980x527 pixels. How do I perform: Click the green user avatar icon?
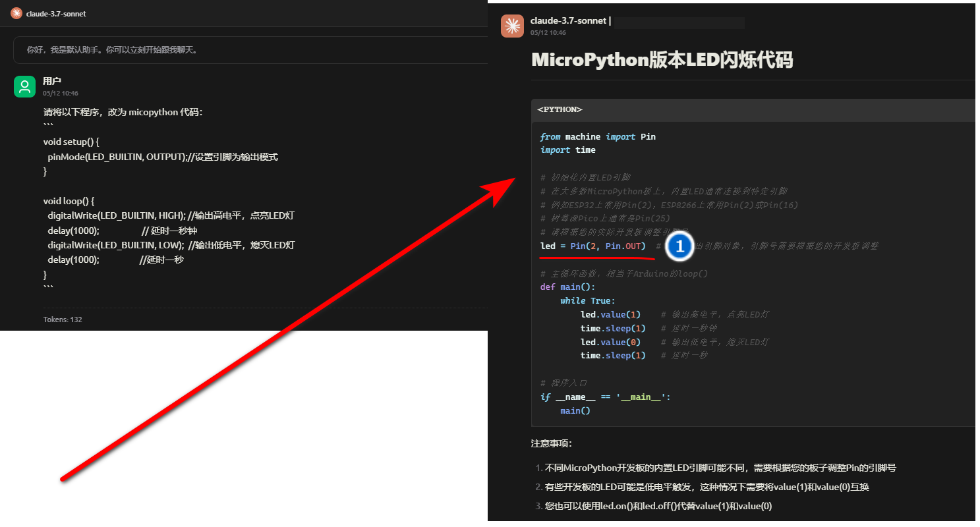click(x=24, y=86)
